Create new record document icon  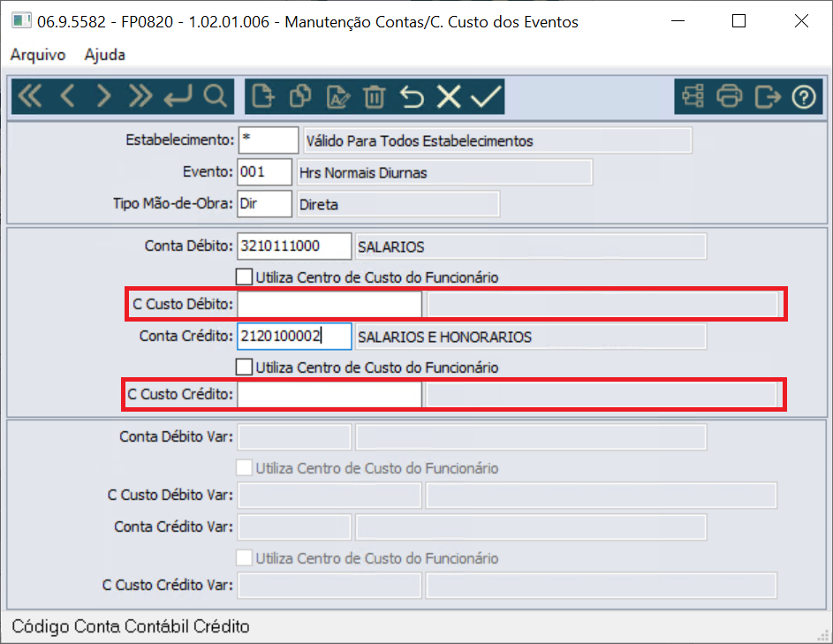(x=263, y=96)
